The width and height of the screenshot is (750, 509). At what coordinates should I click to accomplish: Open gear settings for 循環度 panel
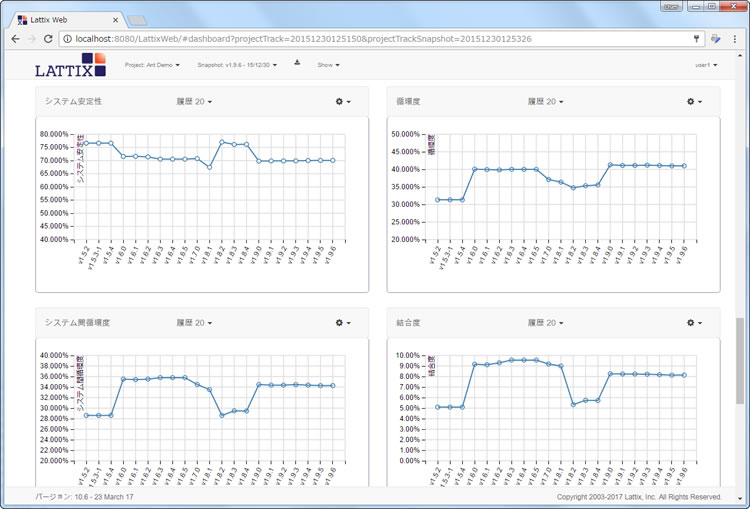pos(694,101)
